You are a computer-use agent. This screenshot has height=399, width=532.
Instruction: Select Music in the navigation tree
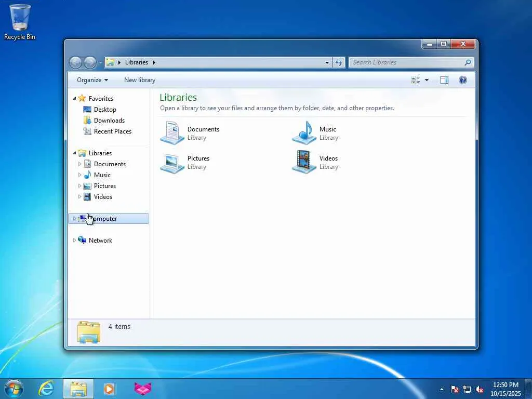[102, 175]
